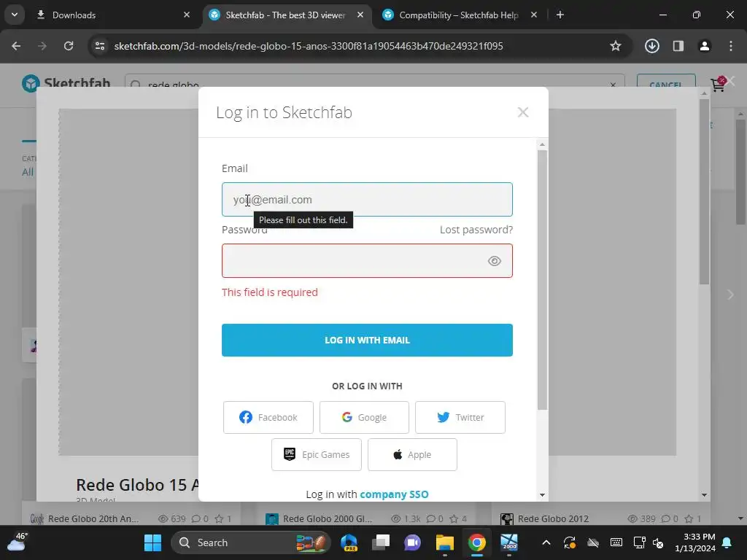This screenshot has height=560, width=747.
Task: Click the LOG IN WITH EMAIL button
Action: [367, 340]
